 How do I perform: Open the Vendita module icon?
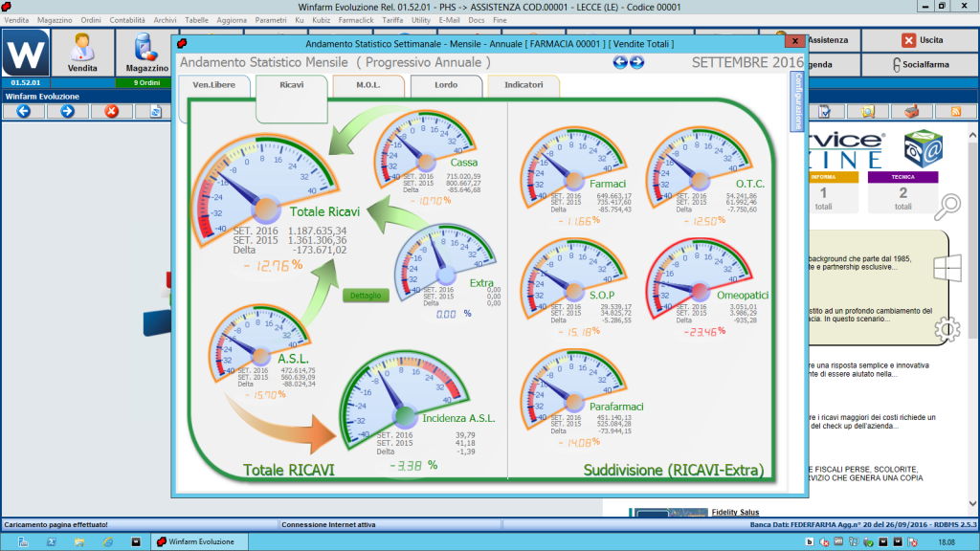click(x=82, y=53)
